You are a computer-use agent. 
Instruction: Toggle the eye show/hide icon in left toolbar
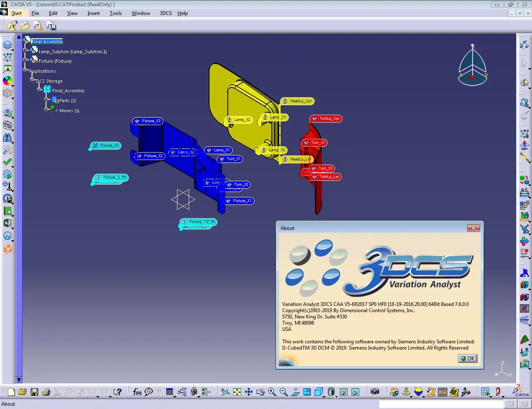(7, 113)
